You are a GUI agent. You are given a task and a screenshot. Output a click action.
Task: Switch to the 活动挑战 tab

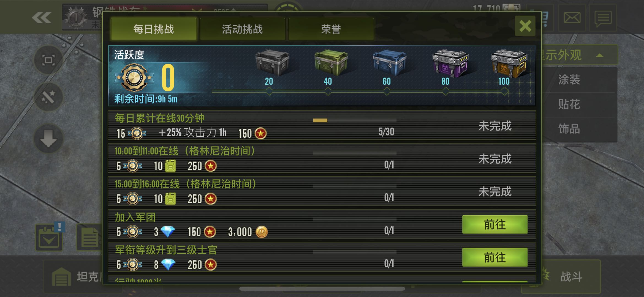[x=242, y=29]
